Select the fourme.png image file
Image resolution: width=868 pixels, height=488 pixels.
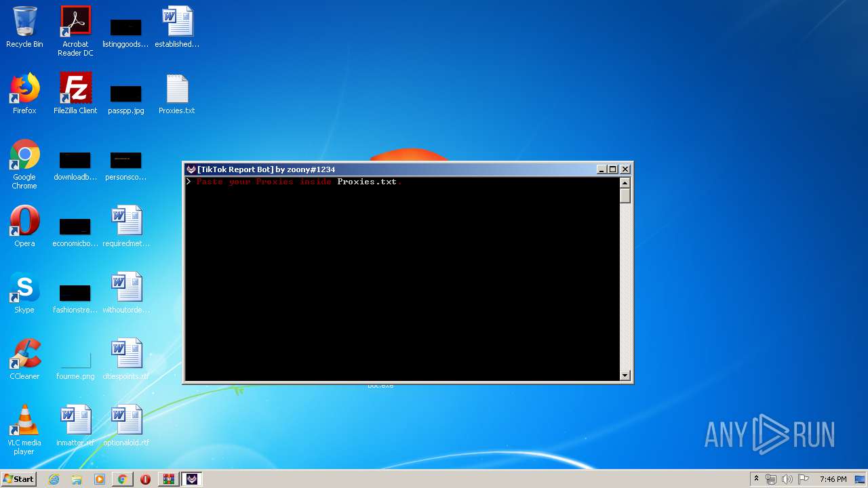(75, 365)
